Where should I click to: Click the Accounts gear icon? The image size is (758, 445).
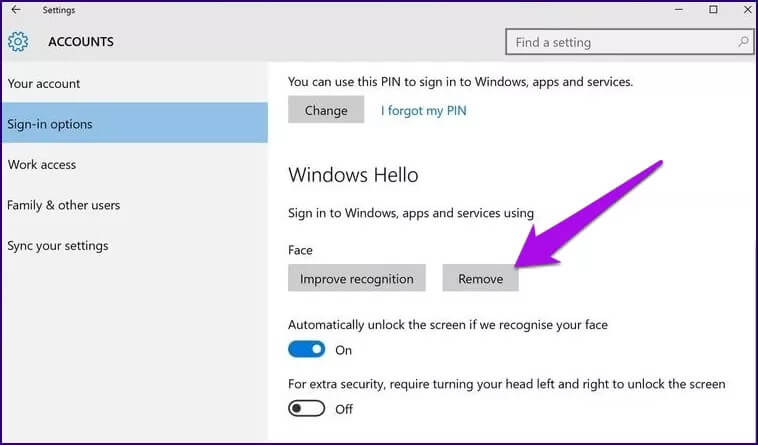point(18,42)
